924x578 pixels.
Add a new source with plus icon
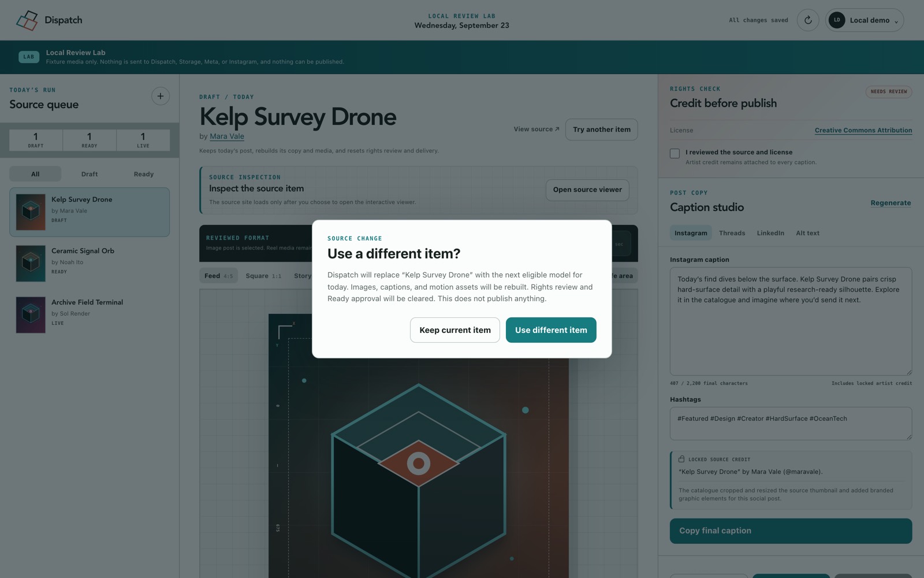click(x=161, y=96)
